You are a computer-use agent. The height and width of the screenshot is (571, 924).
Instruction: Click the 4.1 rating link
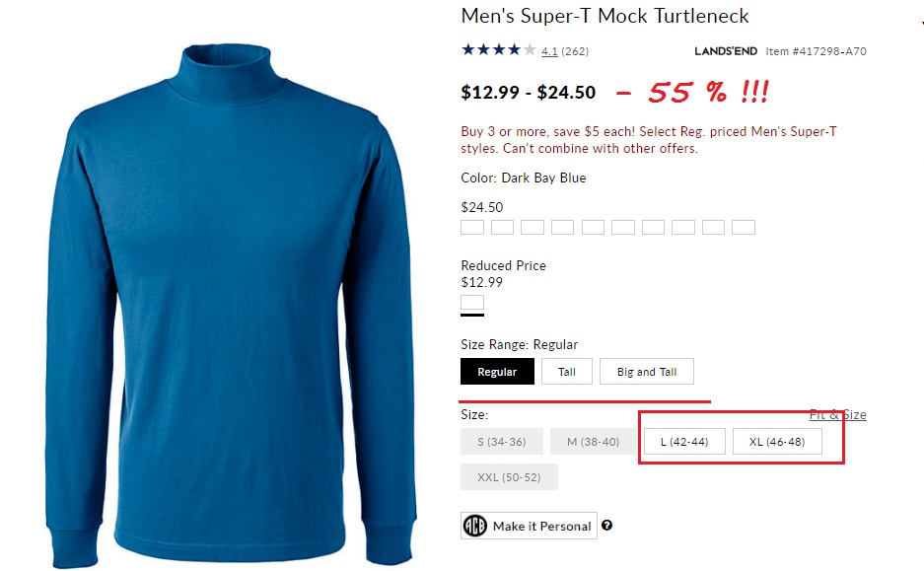pyautogui.click(x=549, y=51)
